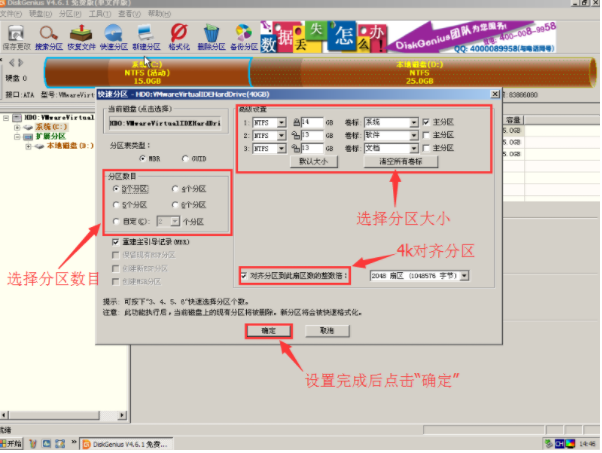The image size is (602, 453).
Task: Open the 2048 扇区 sector alignment dropdown
Action: coord(464,275)
